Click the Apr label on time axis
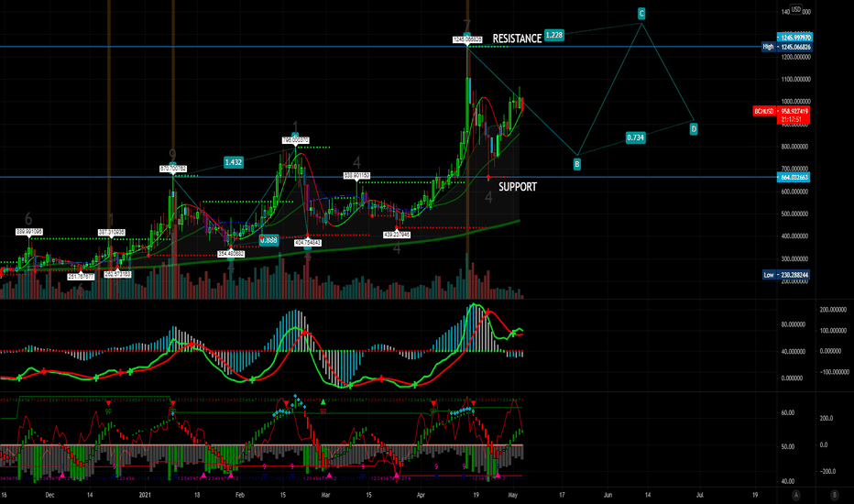Screen dimensions: 854x504 [x=421, y=495]
